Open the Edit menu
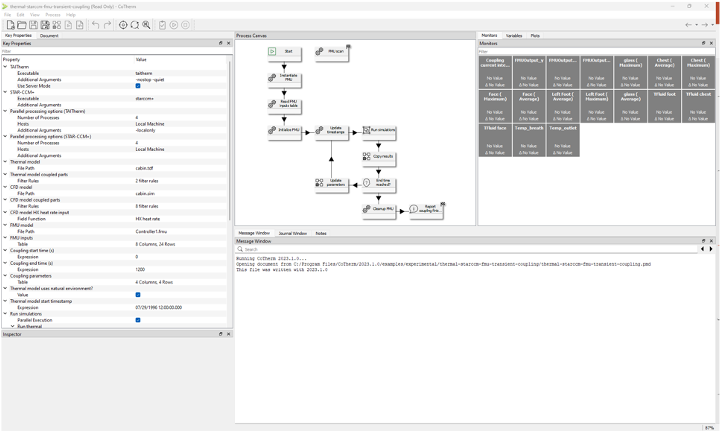The height and width of the screenshot is (431, 720). [x=21, y=15]
